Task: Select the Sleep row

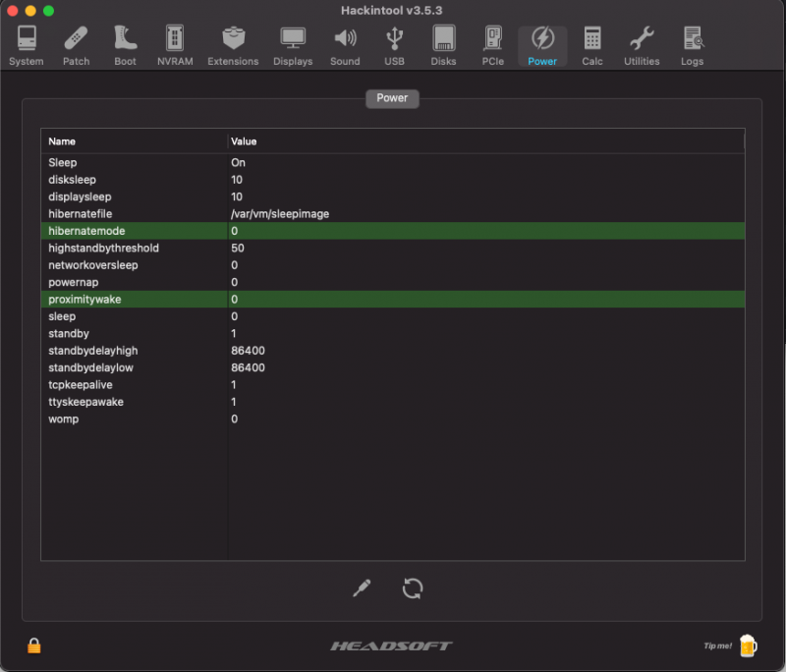Action: click(x=392, y=162)
